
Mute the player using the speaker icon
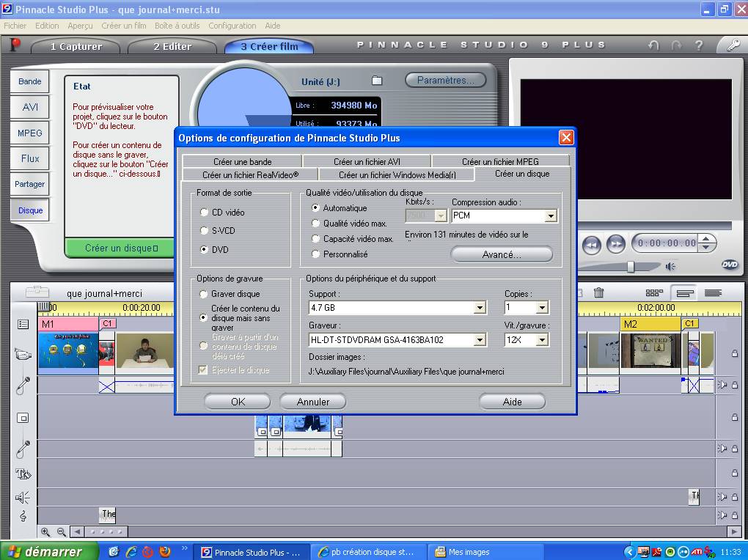[x=670, y=266]
